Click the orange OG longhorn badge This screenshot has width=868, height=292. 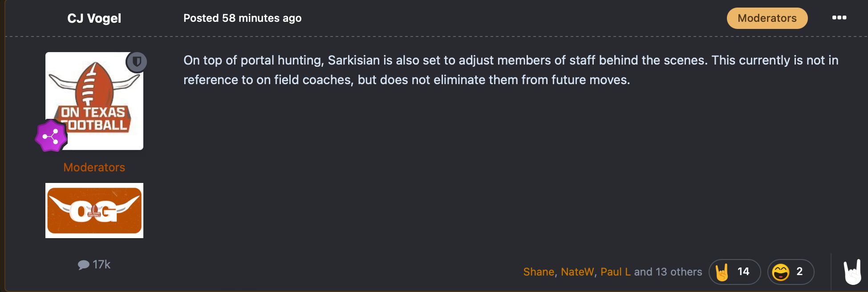pyautogui.click(x=94, y=211)
